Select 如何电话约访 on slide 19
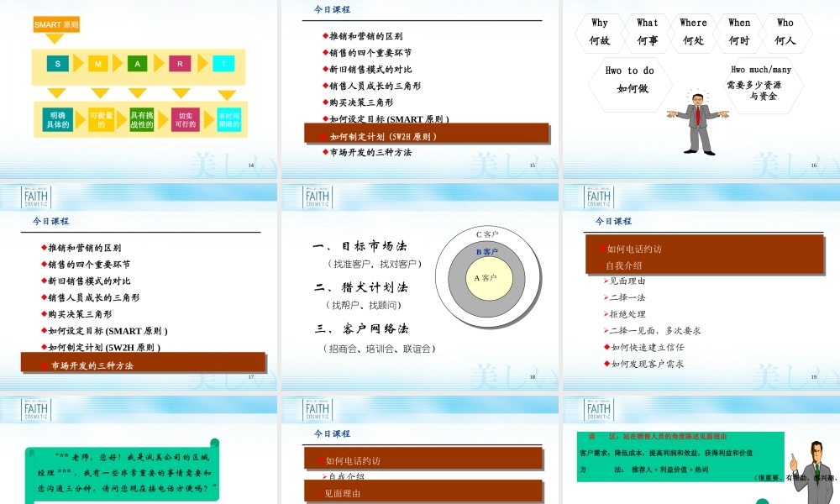The width and height of the screenshot is (840, 504). (635, 249)
